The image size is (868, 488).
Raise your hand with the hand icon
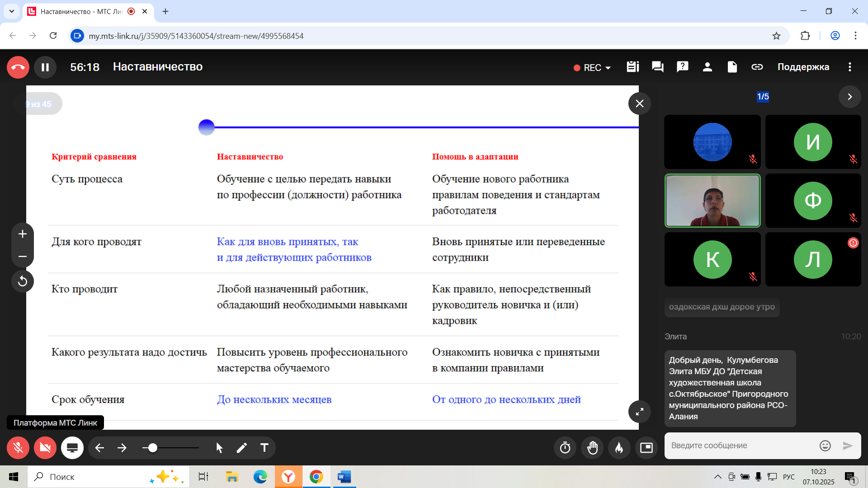592,448
